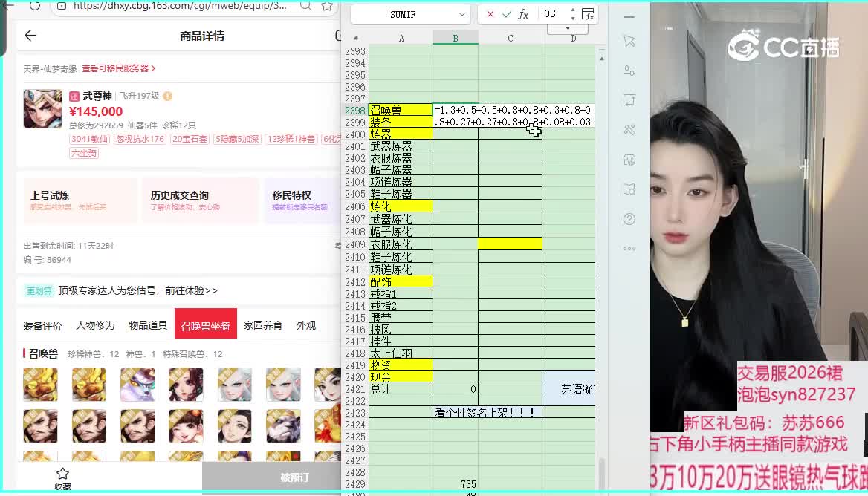Image resolution: width=868 pixels, height=496 pixels.
Task: Open the formula editor panel icon
Action: (x=588, y=14)
